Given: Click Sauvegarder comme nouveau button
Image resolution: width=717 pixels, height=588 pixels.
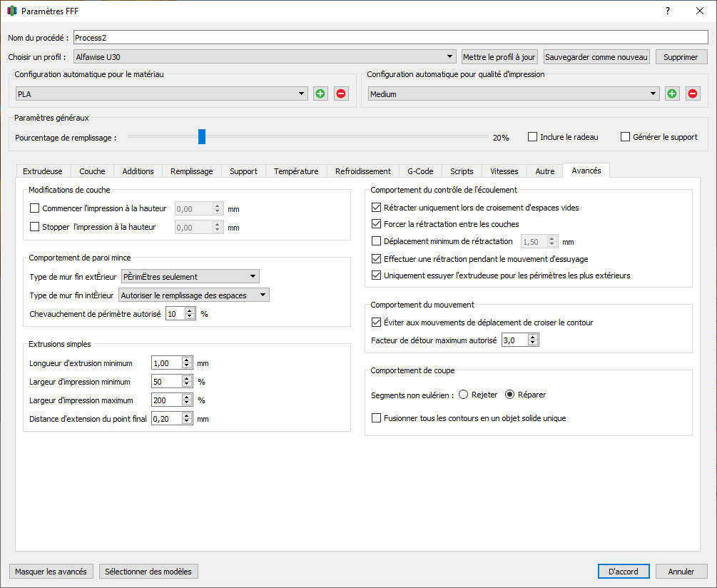Looking at the screenshot, I should (596, 57).
